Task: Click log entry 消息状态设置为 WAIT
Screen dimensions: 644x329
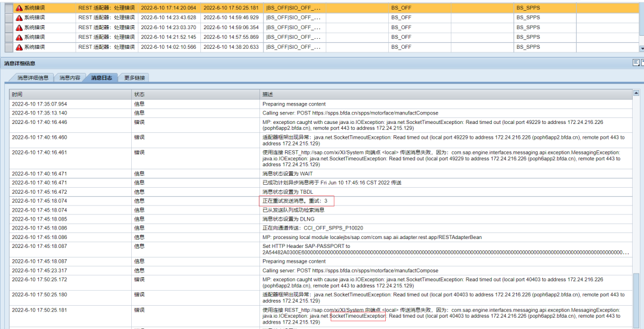Action: 287,174
